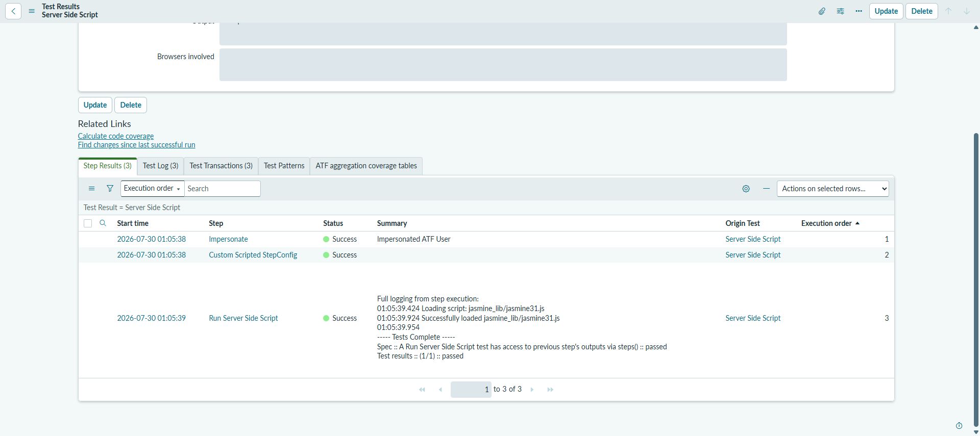Image resolution: width=980 pixels, height=436 pixels.
Task: Click the '----- Tests Complete -----' summary line
Action: point(416,337)
